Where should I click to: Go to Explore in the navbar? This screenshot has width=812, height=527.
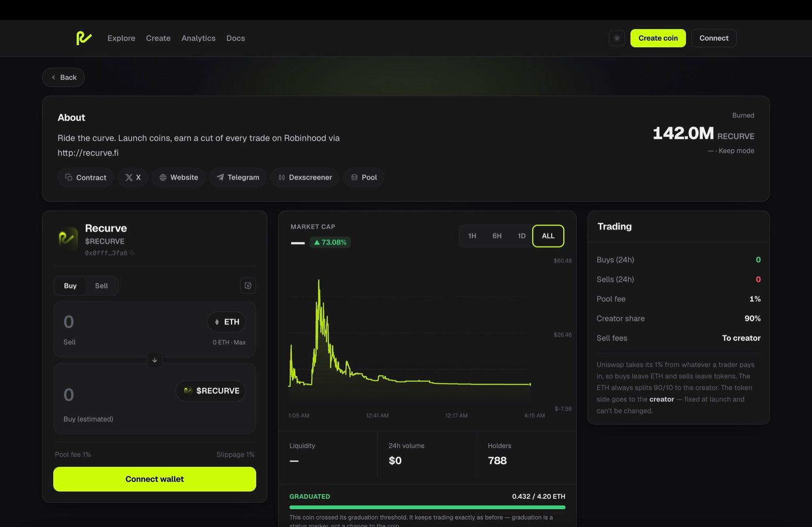121,38
